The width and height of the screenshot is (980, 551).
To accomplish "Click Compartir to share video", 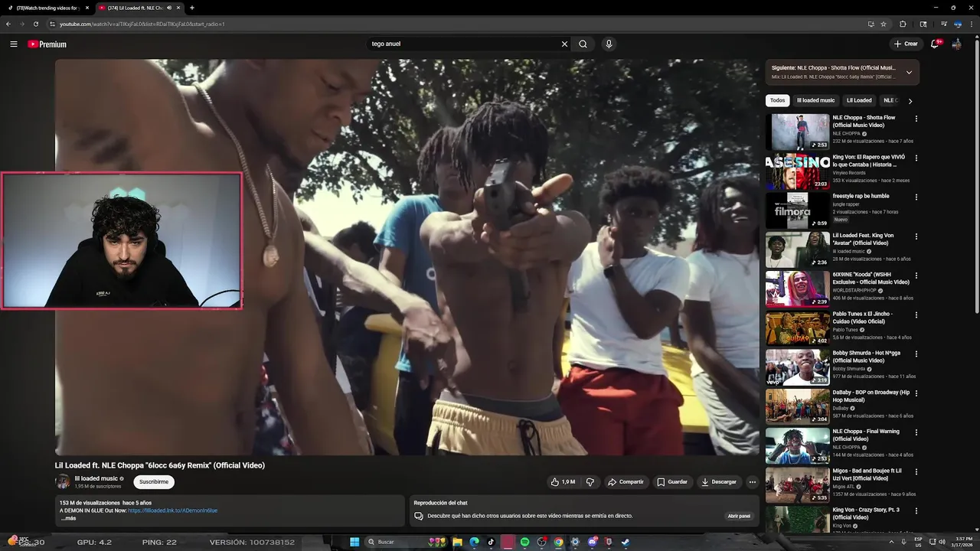I will point(626,482).
